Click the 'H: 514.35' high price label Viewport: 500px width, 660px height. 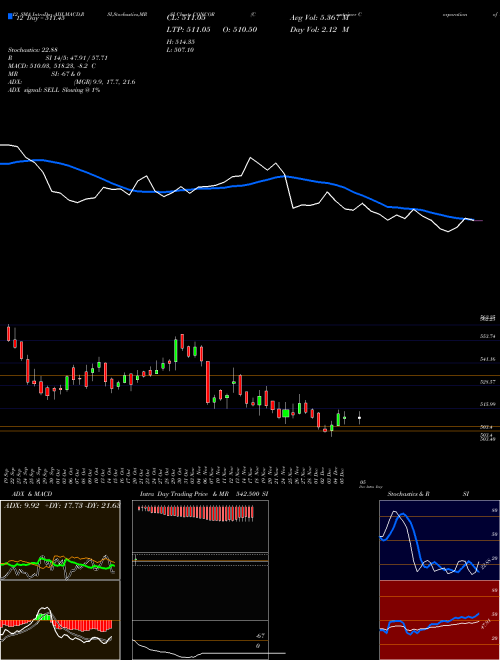pos(181,42)
